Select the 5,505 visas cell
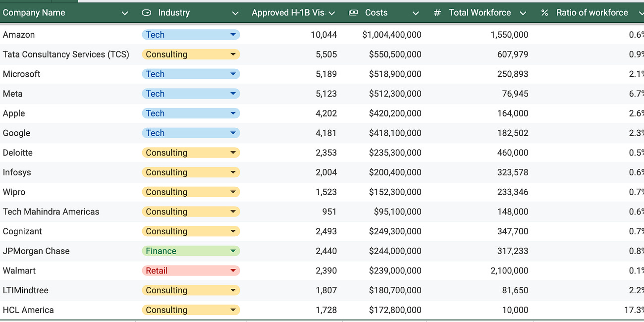 tap(294, 54)
